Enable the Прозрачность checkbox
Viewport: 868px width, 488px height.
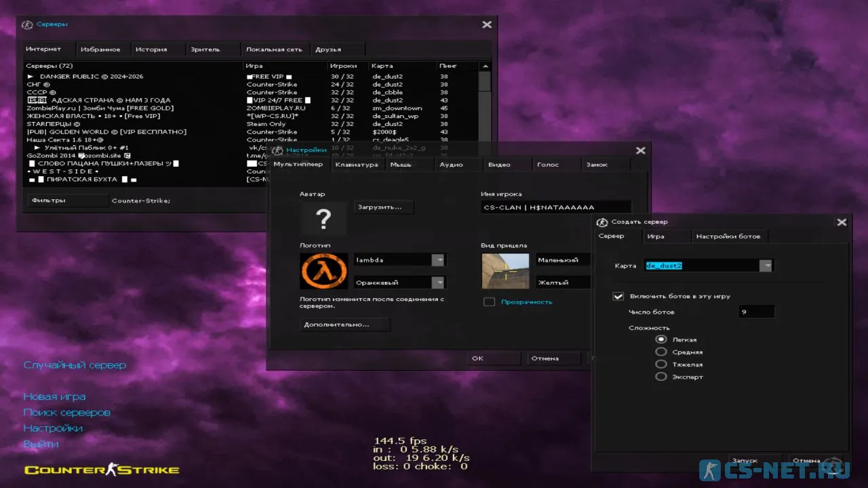[489, 302]
